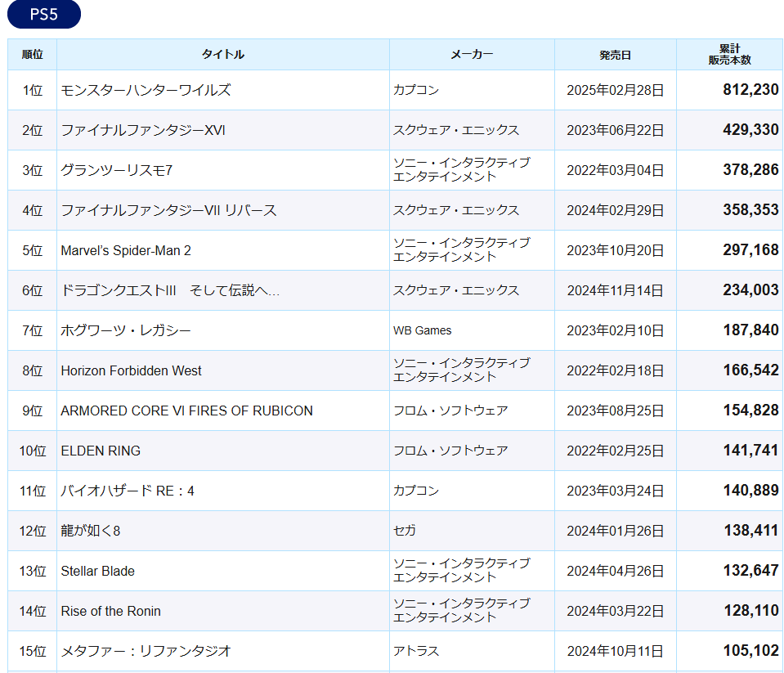This screenshot has height=673, width=784.
Task: Click release date 2023年08月25日
Action: tap(615, 411)
